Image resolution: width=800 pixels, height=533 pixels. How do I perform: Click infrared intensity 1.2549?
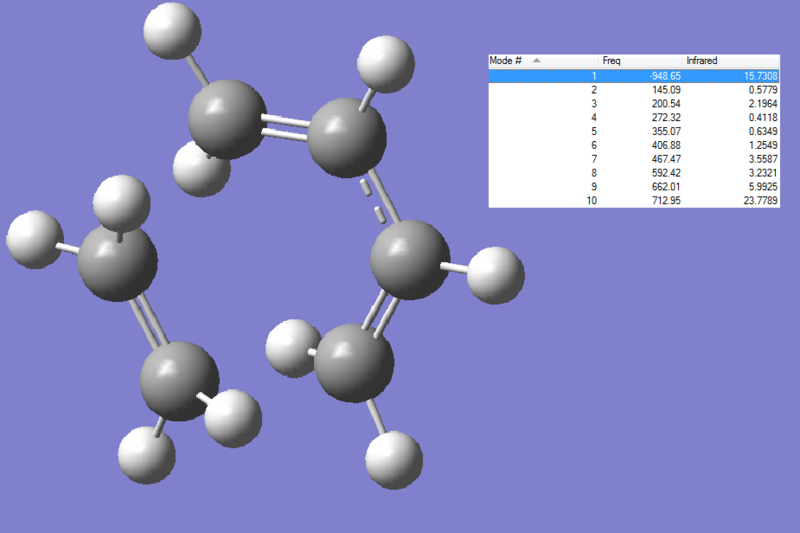pos(763,145)
